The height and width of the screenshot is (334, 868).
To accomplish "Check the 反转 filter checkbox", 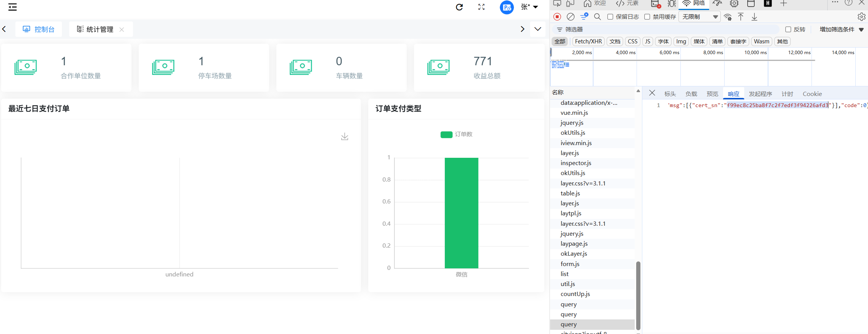I will [788, 30].
